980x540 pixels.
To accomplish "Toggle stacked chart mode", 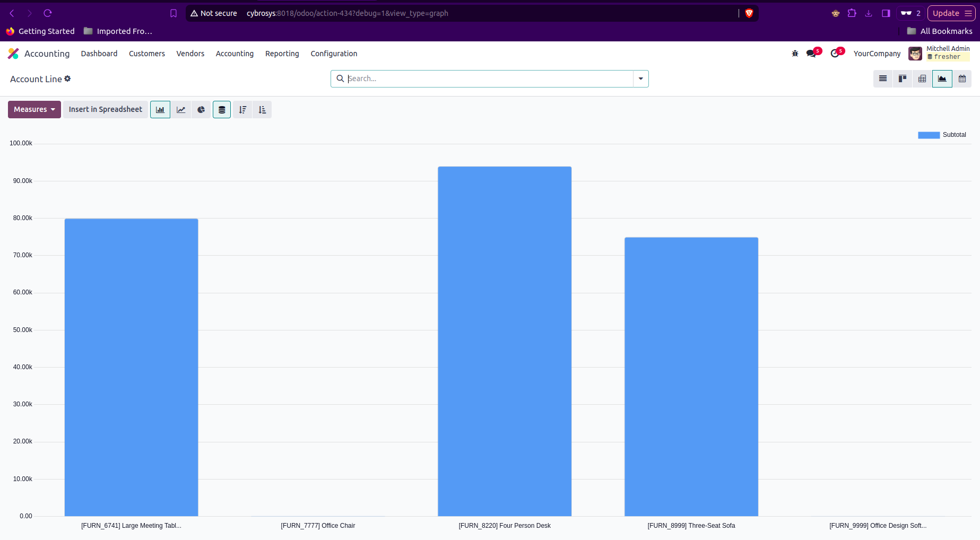I will coord(222,110).
